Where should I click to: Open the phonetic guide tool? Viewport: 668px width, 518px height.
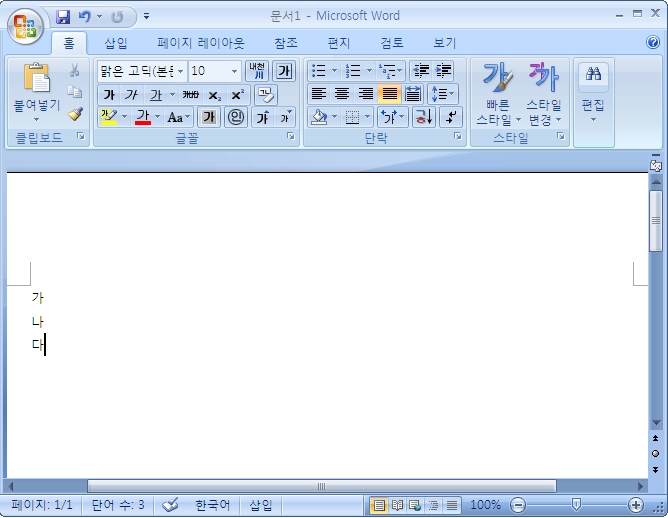(257, 71)
